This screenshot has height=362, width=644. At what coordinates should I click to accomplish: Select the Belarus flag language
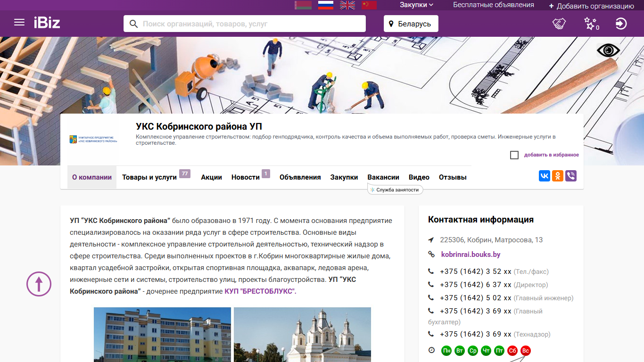pos(303,5)
